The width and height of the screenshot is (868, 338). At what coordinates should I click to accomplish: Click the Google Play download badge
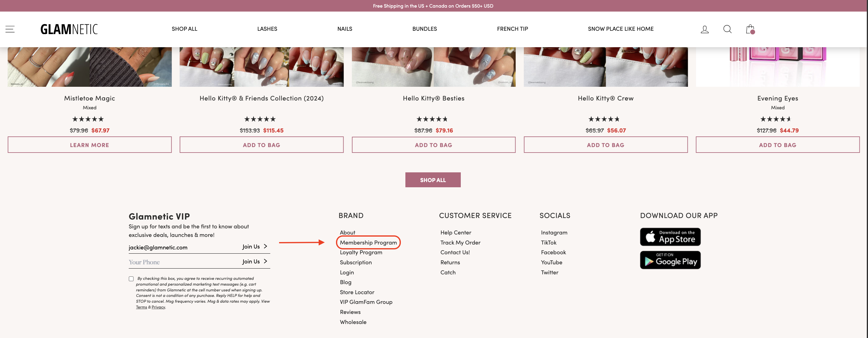[x=670, y=260]
